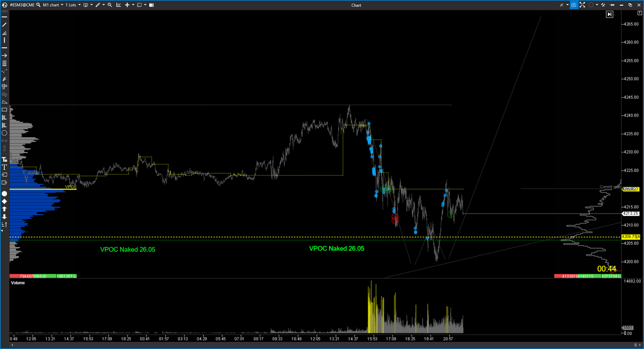
Task: Expand the window layout dropdown arrow
Action: [x=145, y=5]
